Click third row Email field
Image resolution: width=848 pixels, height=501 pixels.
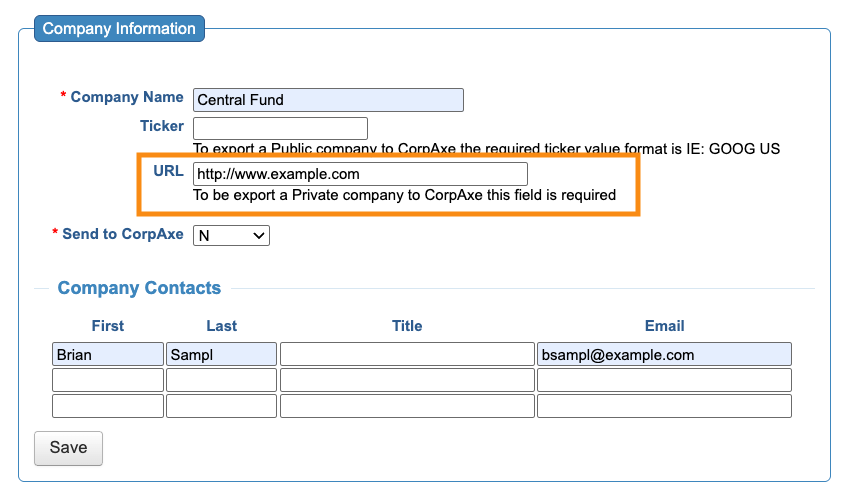[x=664, y=406]
